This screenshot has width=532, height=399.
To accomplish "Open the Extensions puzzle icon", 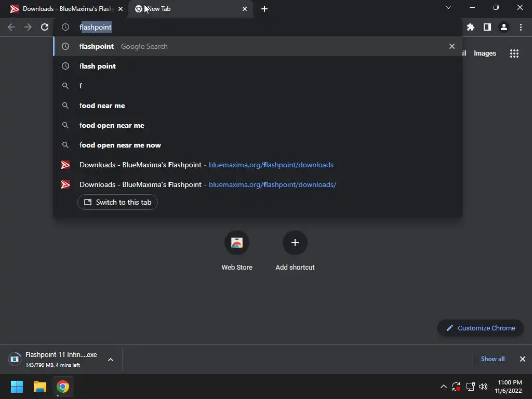I will pyautogui.click(x=470, y=27).
